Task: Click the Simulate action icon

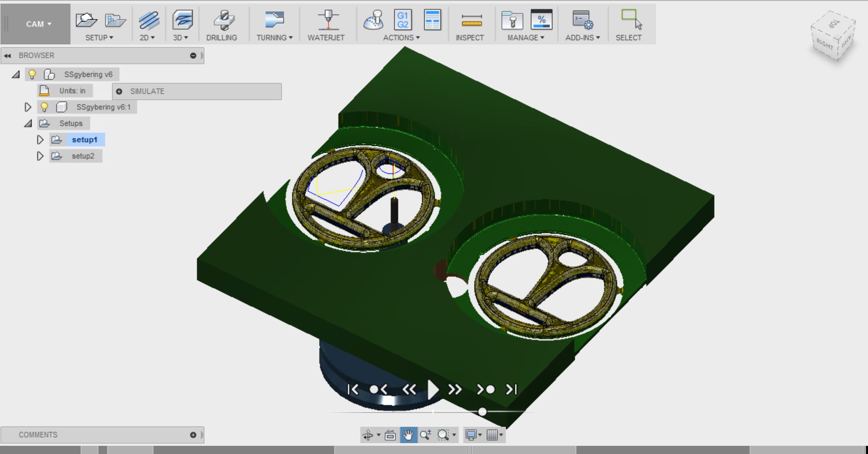Action: 373,20
